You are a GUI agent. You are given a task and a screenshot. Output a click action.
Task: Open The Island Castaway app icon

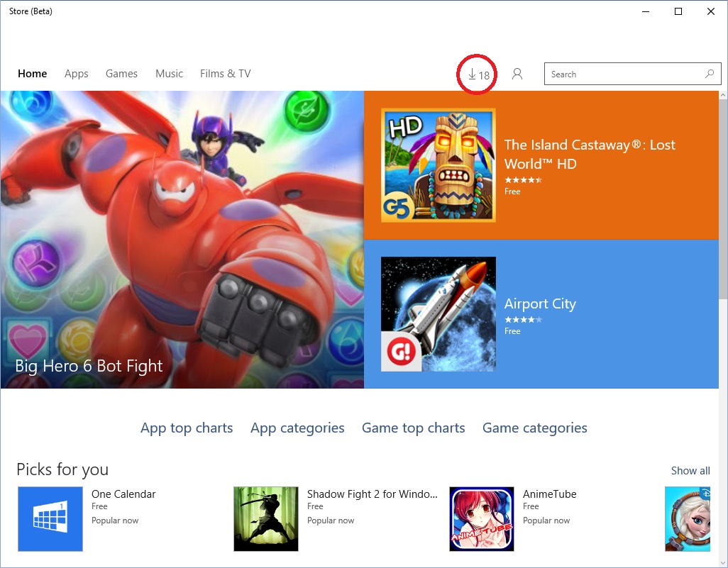[439, 165]
